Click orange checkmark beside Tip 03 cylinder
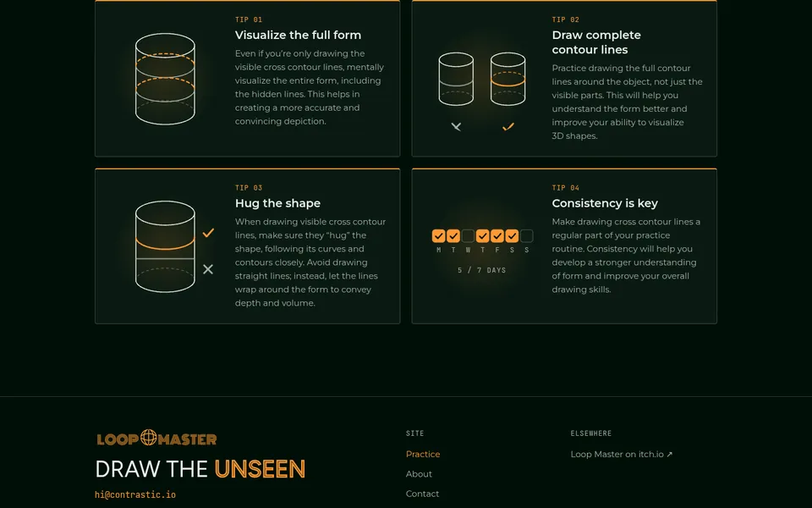The image size is (812, 508). pyautogui.click(x=208, y=233)
